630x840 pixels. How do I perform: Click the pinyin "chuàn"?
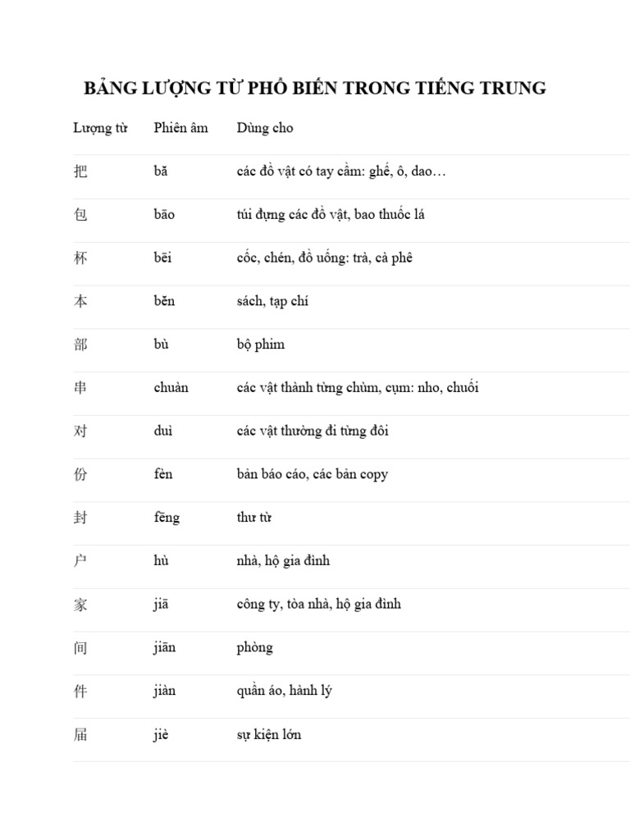click(171, 387)
